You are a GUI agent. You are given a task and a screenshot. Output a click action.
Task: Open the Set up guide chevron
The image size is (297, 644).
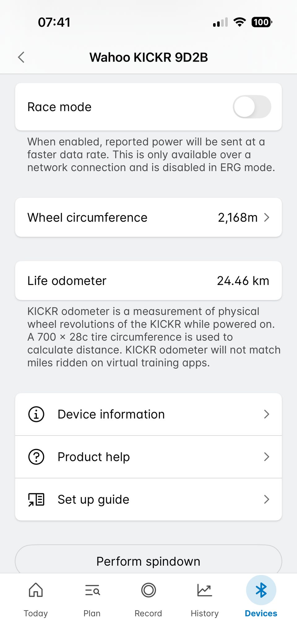point(267,499)
